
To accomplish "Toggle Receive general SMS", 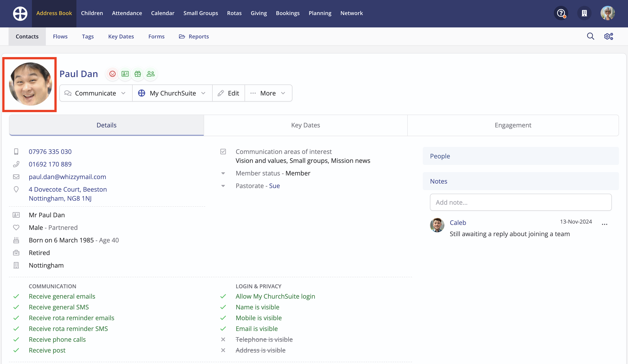I will [x=59, y=307].
